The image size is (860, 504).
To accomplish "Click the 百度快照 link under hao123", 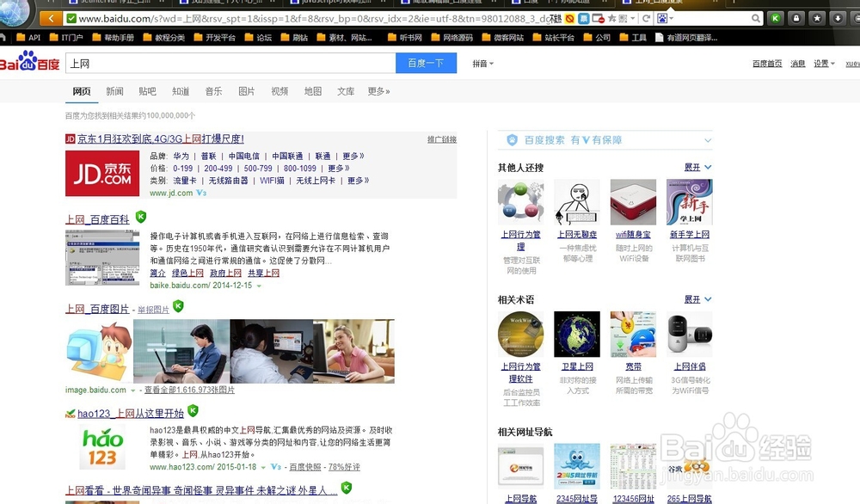I will (305, 467).
